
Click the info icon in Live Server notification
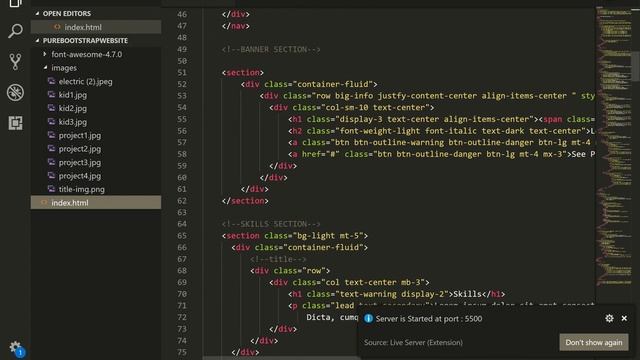(368, 318)
